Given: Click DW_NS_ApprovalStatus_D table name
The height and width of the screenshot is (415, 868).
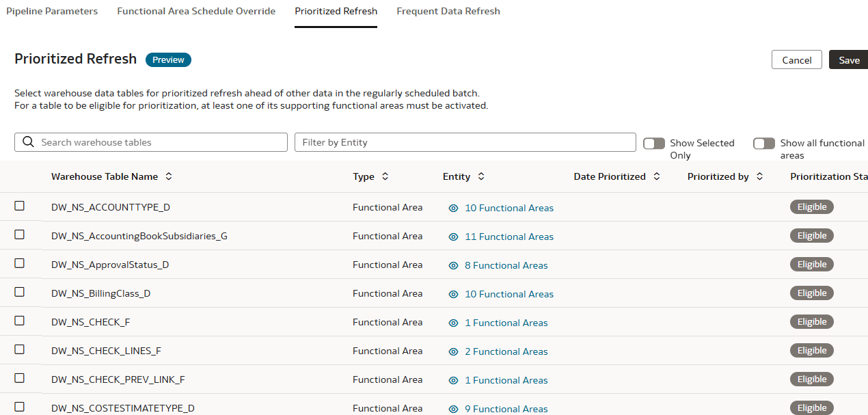Looking at the screenshot, I should pos(110,265).
